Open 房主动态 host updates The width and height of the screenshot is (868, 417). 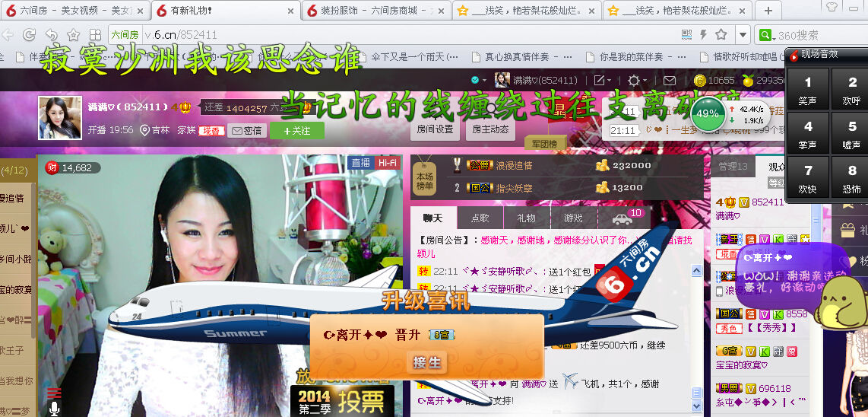(x=489, y=129)
